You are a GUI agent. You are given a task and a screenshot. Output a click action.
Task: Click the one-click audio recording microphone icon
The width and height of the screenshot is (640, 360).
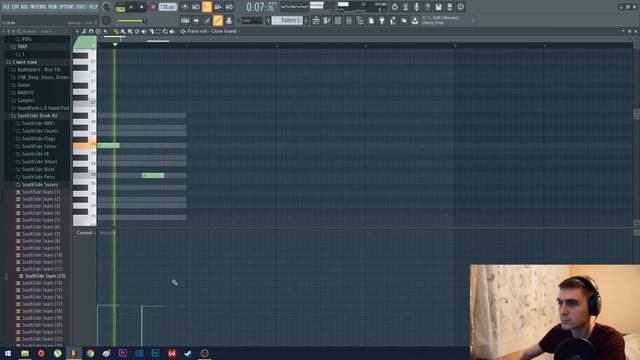[x=416, y=7]
